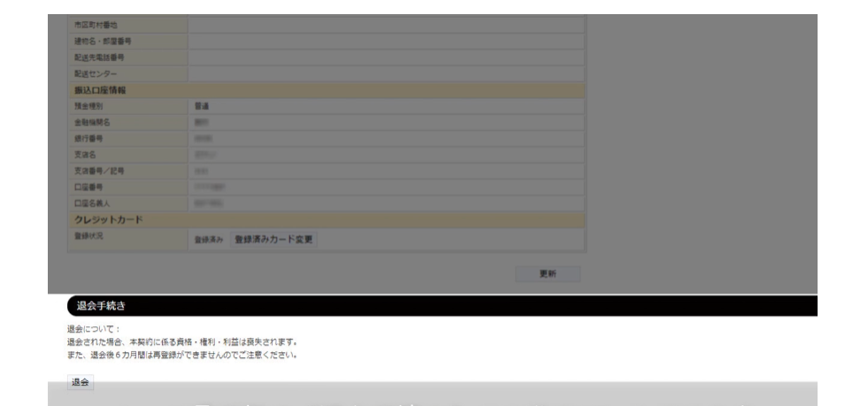This screenshot has width=868, height=406.
Task: Click the sentence about 資格・権利・利益 loss
Action: pyautogui.click(x=182, y=341)
